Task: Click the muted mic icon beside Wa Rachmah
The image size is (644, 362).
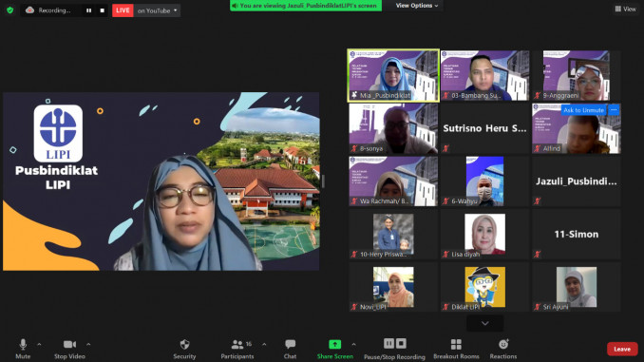Action: (354, 200)
